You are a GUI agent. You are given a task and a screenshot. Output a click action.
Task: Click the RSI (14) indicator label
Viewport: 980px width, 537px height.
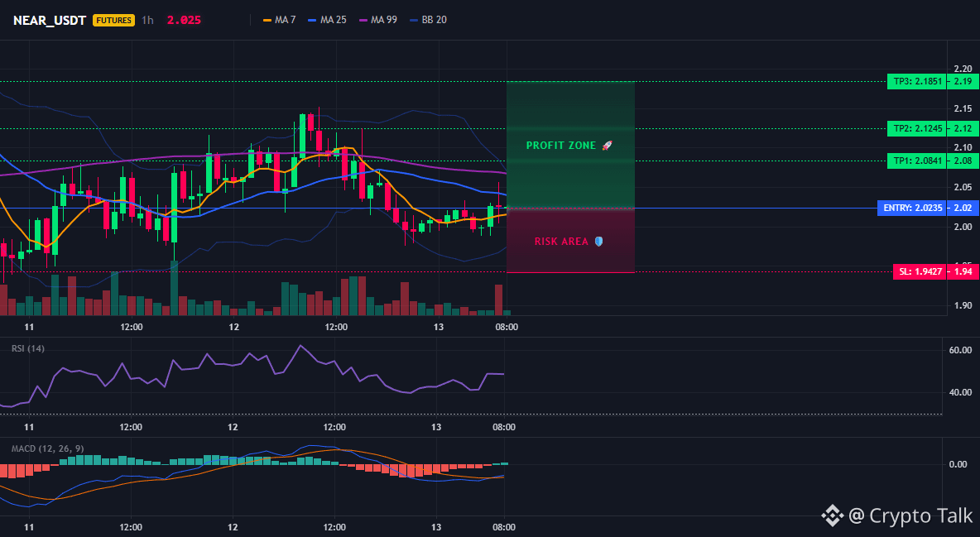(x=28, y=348)
